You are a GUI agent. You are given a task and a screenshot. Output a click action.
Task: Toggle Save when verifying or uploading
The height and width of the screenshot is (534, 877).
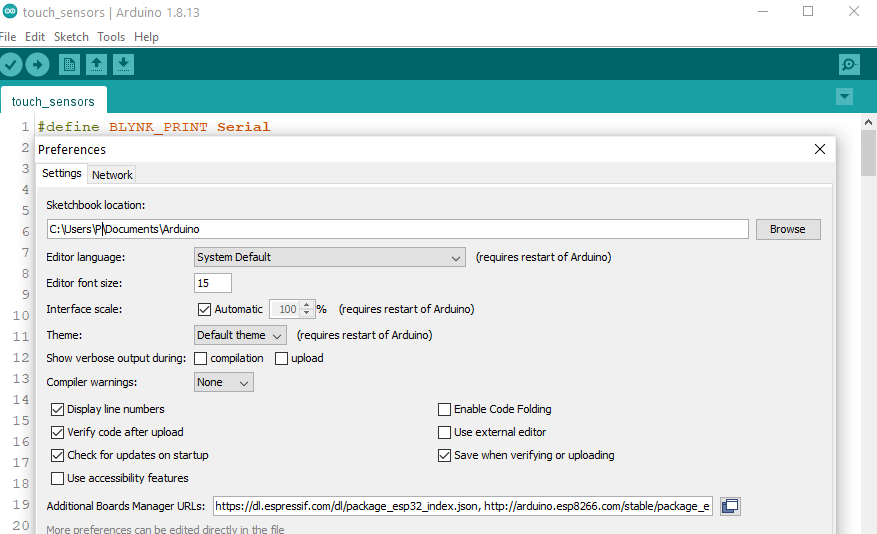pos(444,455)
